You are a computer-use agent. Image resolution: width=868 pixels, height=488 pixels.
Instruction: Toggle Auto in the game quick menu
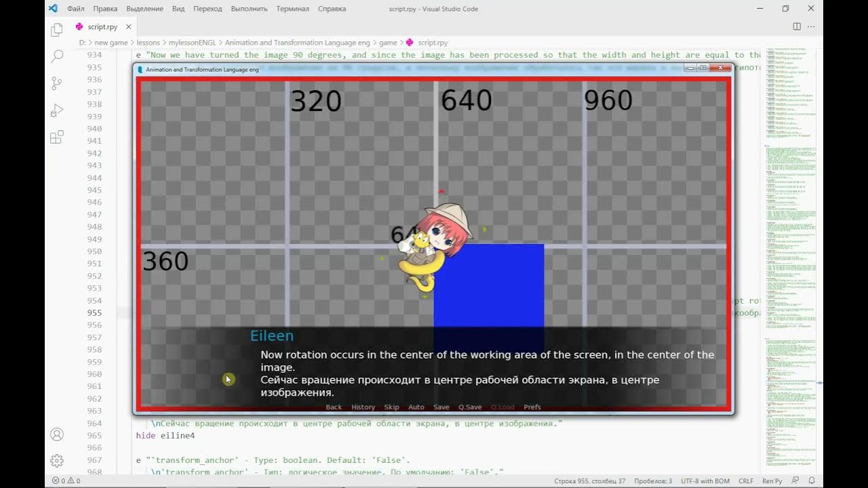point(416,407)
